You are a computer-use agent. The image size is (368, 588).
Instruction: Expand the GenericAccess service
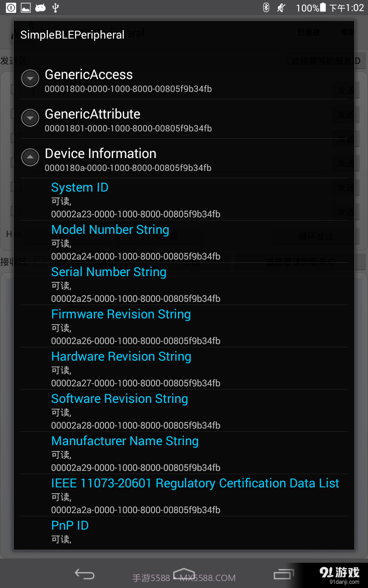[x=30, y=78]
